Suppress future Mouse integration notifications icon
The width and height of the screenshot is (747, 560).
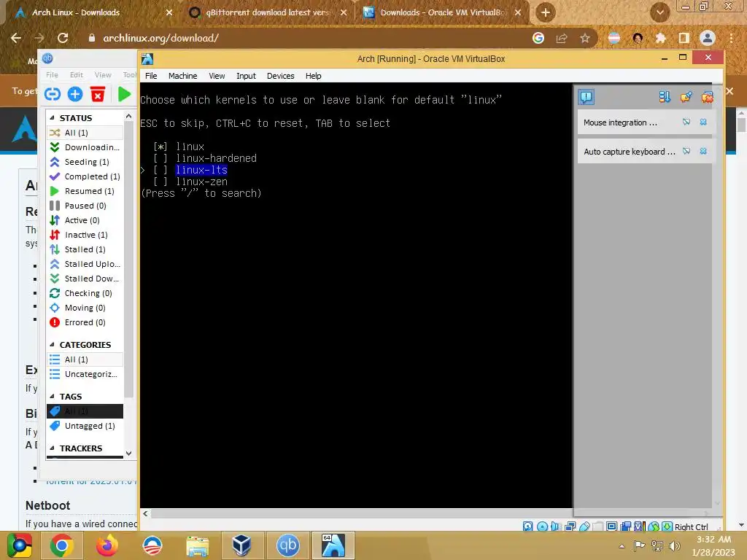(x=686, y=122)
